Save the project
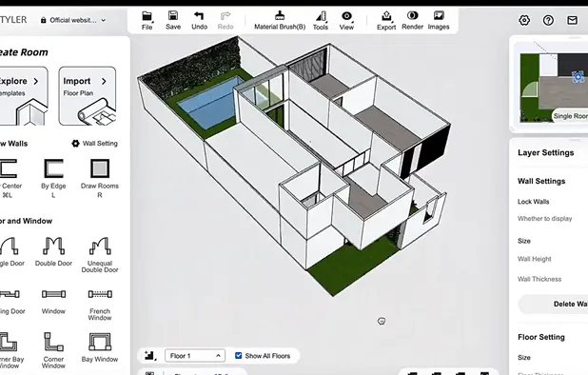 [x=173, y=21]
